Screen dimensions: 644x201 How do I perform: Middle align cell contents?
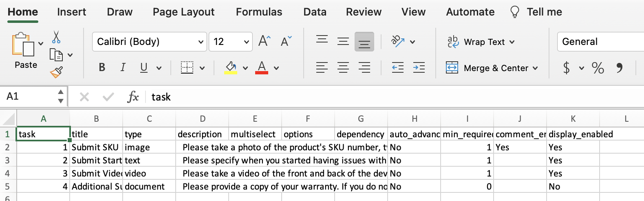click(343, 41)
